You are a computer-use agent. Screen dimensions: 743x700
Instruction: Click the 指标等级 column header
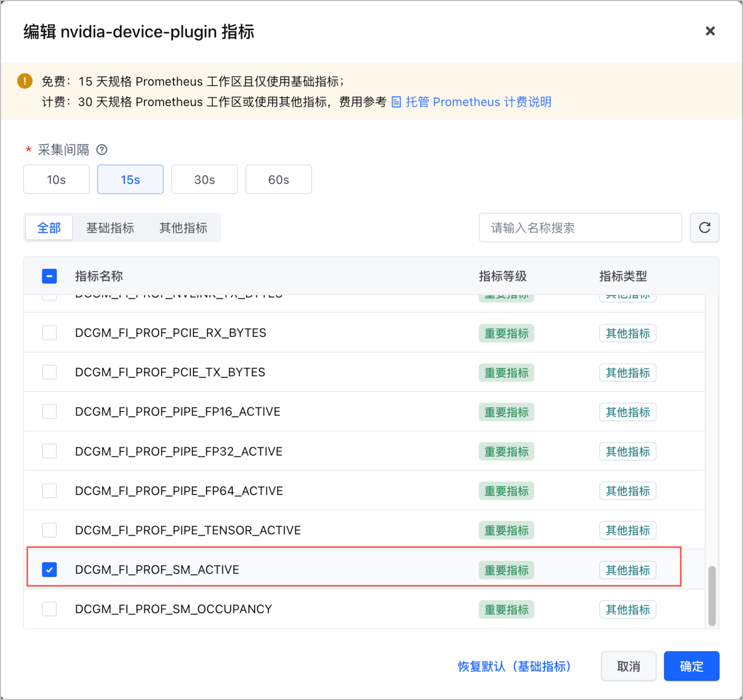503,276
